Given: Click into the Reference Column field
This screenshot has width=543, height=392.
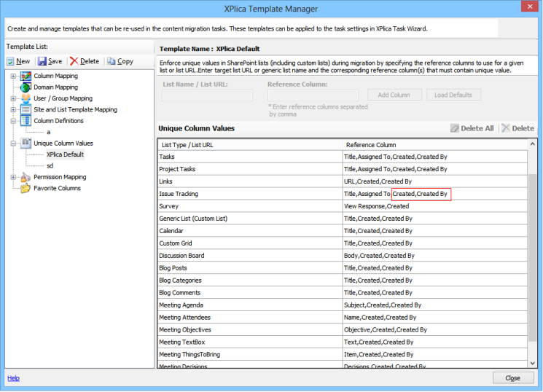Looking at the screenshot, I should coord(313,95).
